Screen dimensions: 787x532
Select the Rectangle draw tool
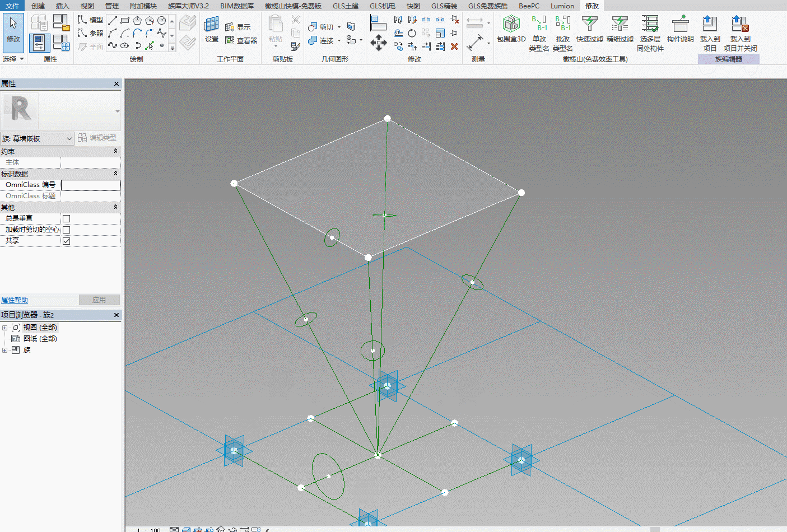coord(125,20)
